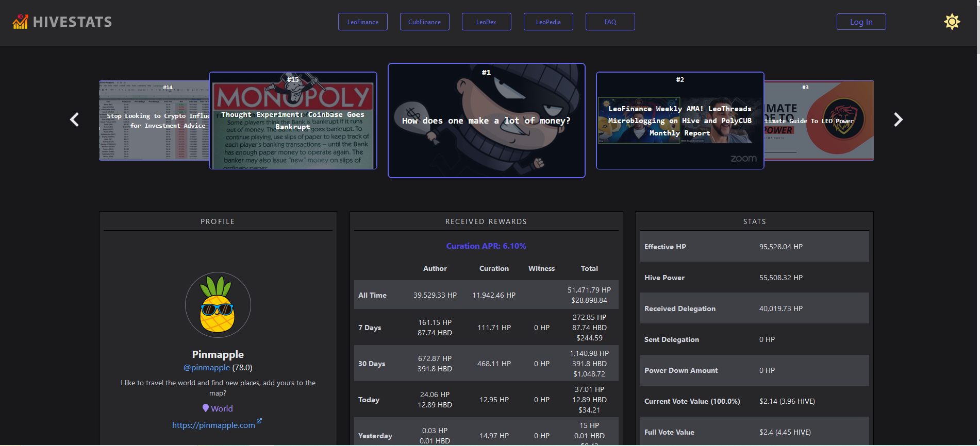This screenshot has height=446, width=980.
Task: Select the 7 Days row label
Action: [x=370, y=328]
